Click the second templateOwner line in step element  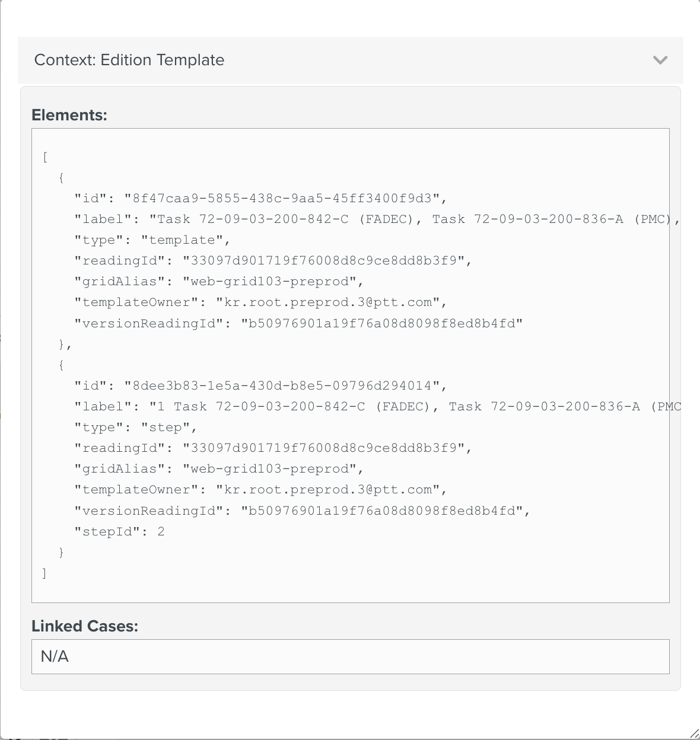260,490
